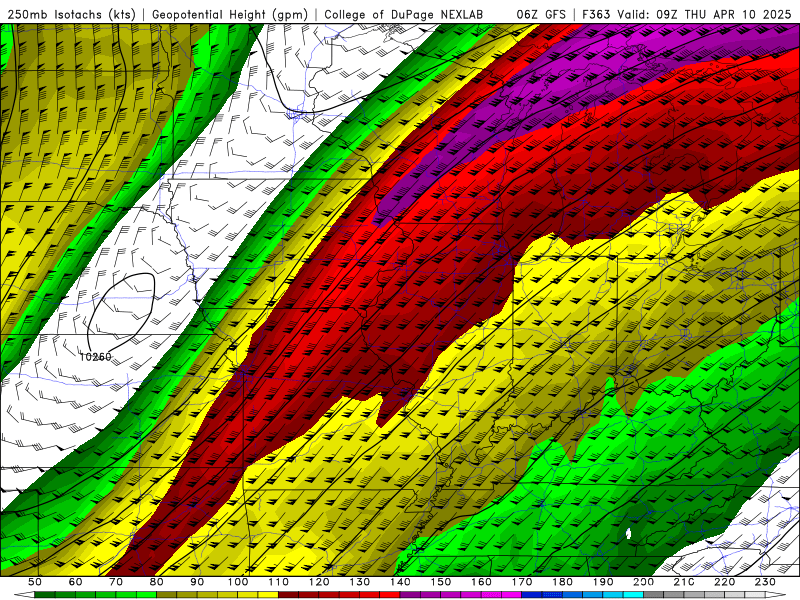Click the 'Valid: 09Z THU APR 10 2025' text

[x=704, y=14]
